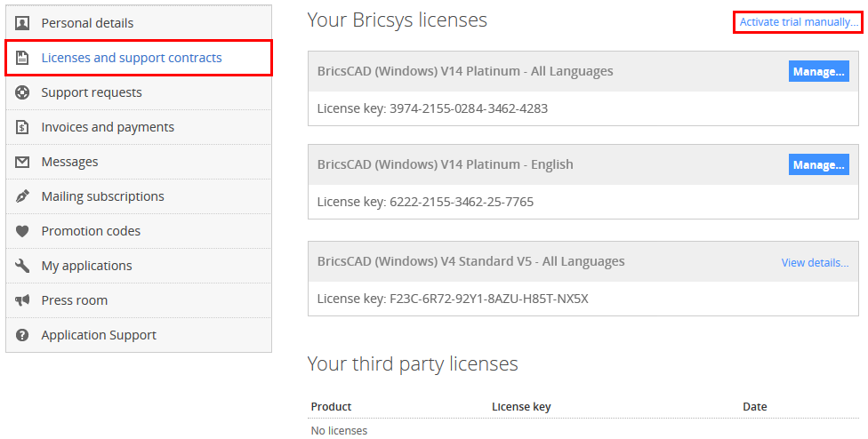868x439 pixels.
Task: Click the Date column header
Action: click(754, 406)
